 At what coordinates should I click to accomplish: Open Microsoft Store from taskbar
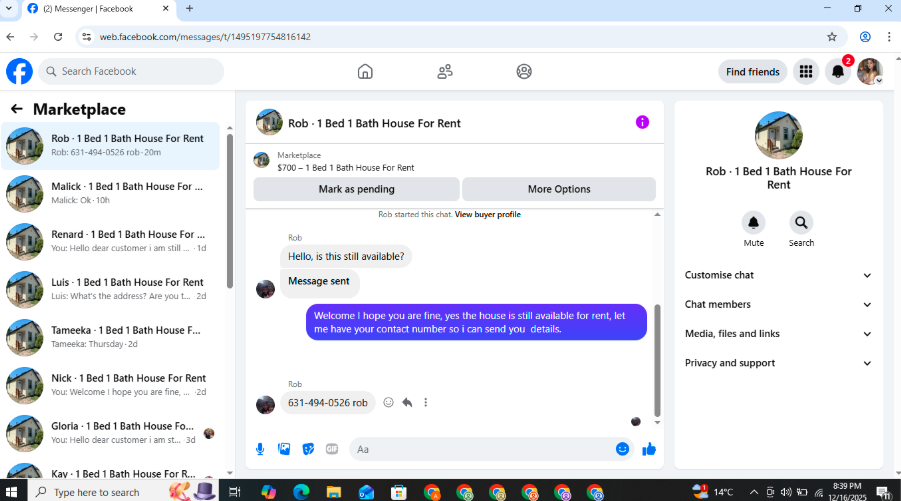click(399, 492)
